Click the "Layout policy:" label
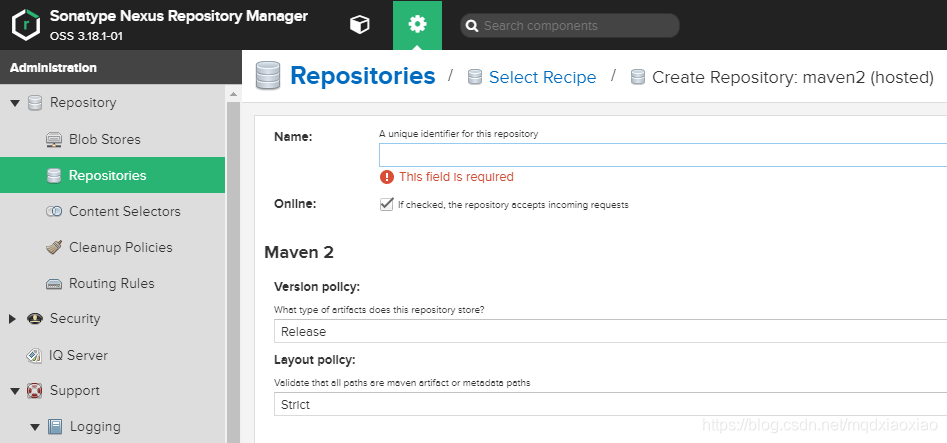Screen dimensions: 947x443 pyautogui.click(x=315, y=360)
